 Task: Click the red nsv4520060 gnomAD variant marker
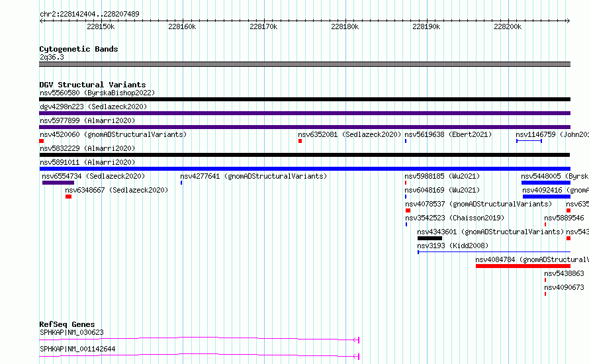pos(41,141)
